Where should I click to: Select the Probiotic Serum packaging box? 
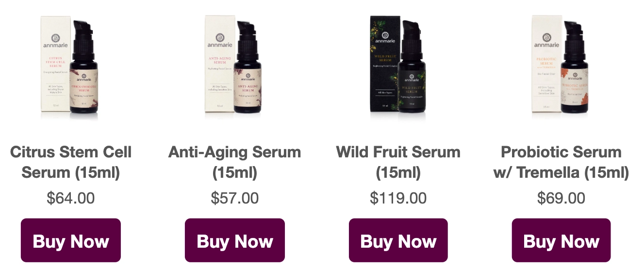coord(547,63)
